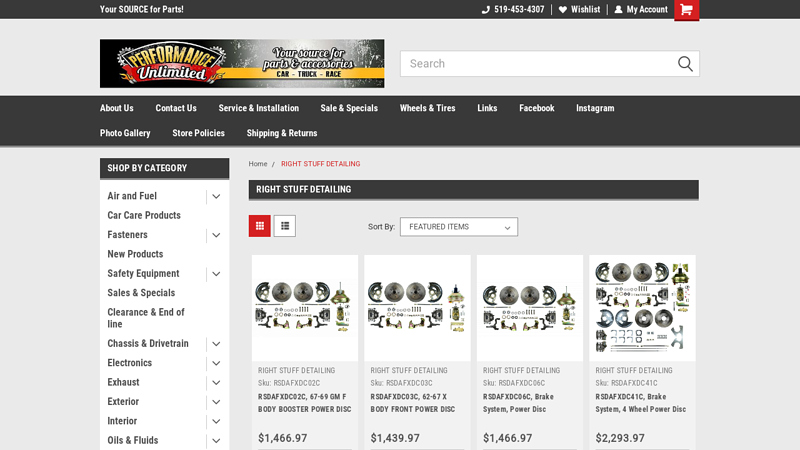Viewport: 800px width, 450px height.
Task: Click Sku: RSDAFXDC06C text
Action: point(514,383)
